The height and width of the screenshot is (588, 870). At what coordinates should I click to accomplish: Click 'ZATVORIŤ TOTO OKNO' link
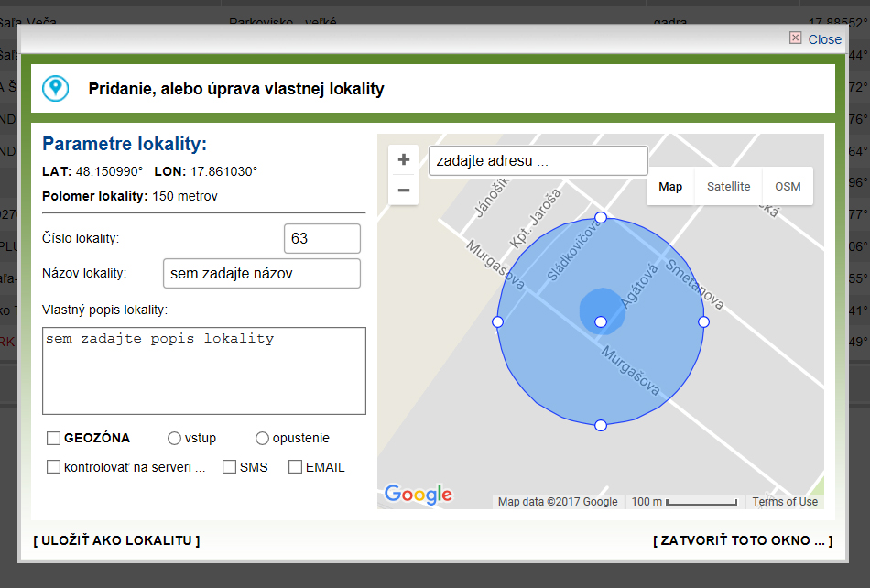coord(743,540)
